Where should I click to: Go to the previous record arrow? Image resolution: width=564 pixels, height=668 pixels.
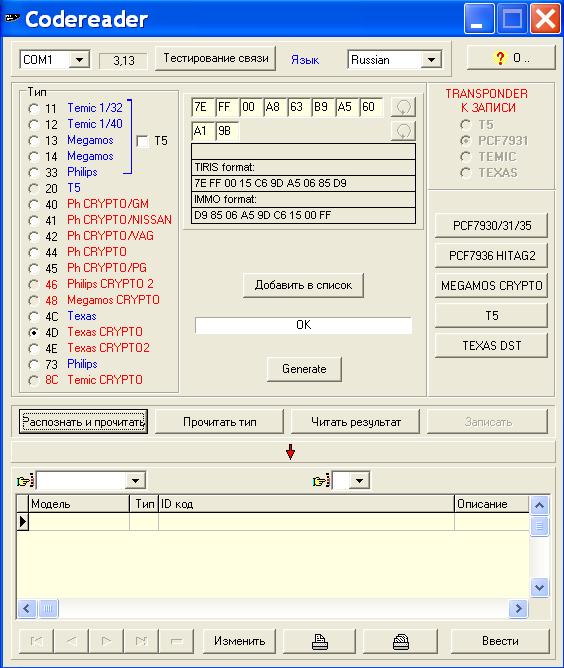coord(72,641)
